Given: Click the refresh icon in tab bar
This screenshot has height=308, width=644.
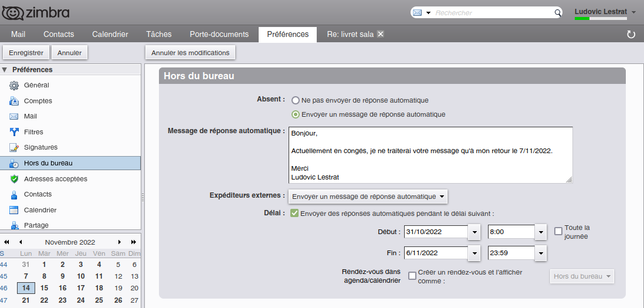Looking at the screenshot, I should click(x=631, y=35).
